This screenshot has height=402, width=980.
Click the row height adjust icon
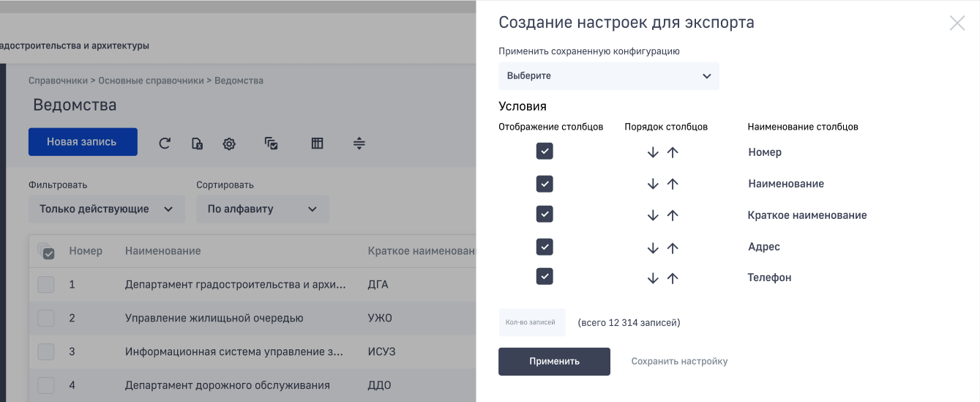pos(359,144)
